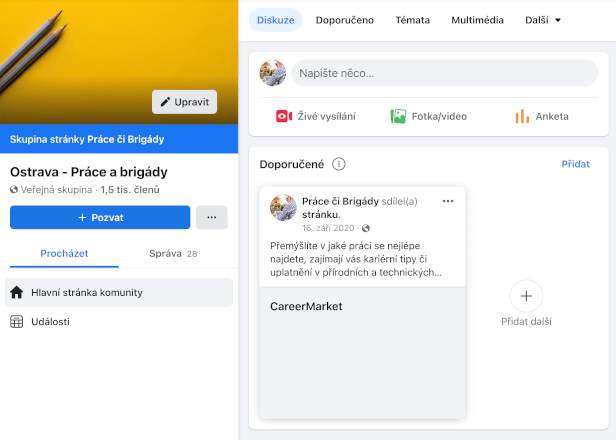
Task: Click the post author avatar in Doporučené
Action: tap(283, 207)
